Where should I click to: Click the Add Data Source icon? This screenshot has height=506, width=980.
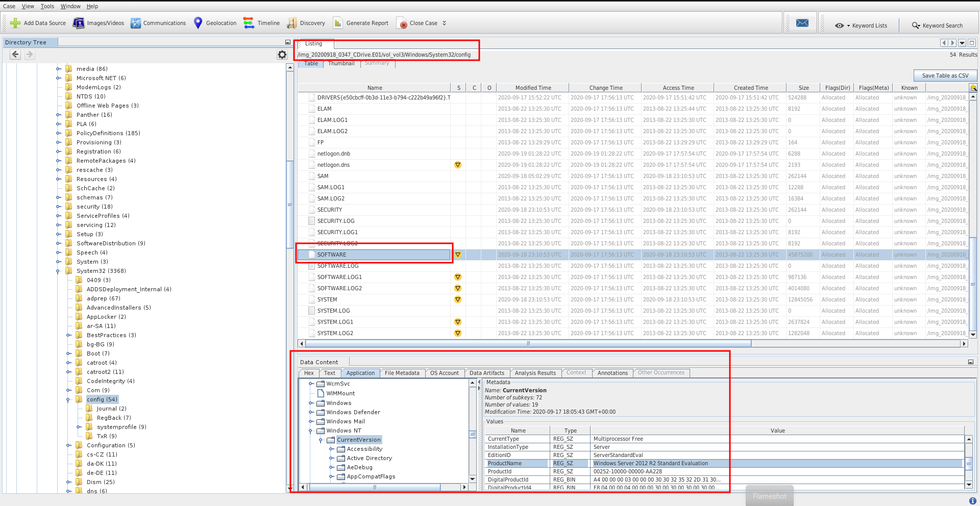pyautogui.click(x=15, y=23)
